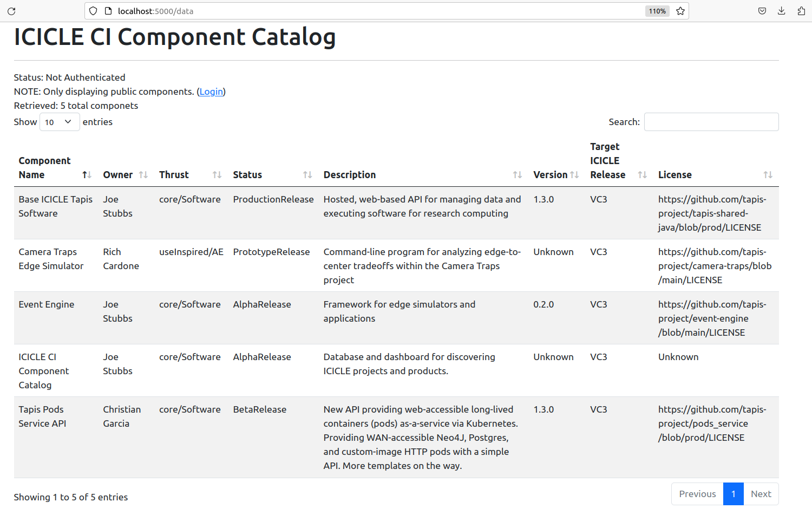Click the 'Showing 1 to 5 of 5 entries' text

coord(71,497)
